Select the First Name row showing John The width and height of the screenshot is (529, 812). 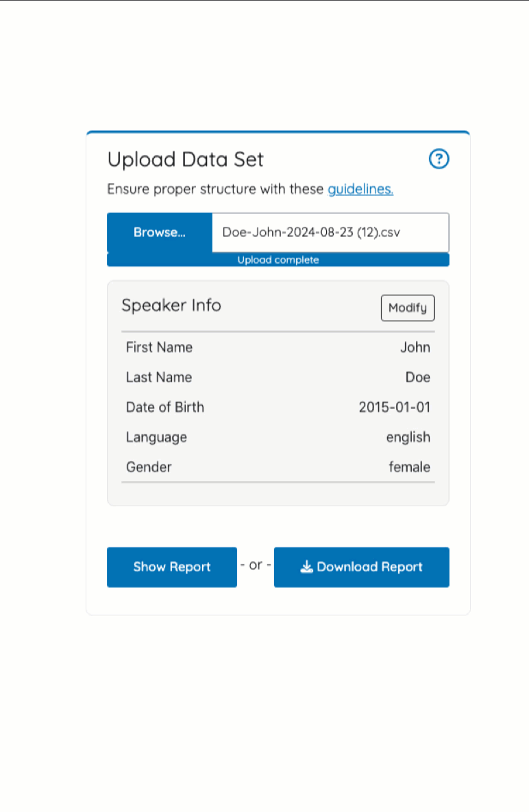[415, 347]
